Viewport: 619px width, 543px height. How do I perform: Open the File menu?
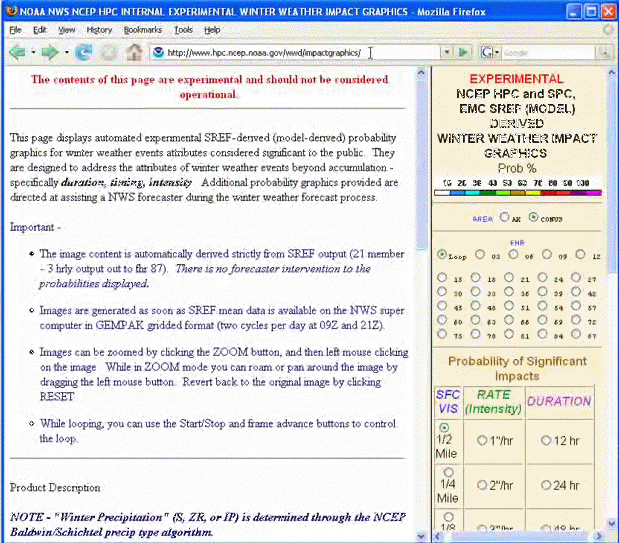coord(15,30)
